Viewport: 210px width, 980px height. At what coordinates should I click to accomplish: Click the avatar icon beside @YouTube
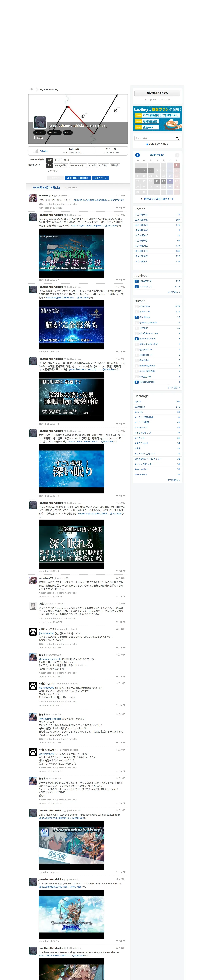(136, 306)
